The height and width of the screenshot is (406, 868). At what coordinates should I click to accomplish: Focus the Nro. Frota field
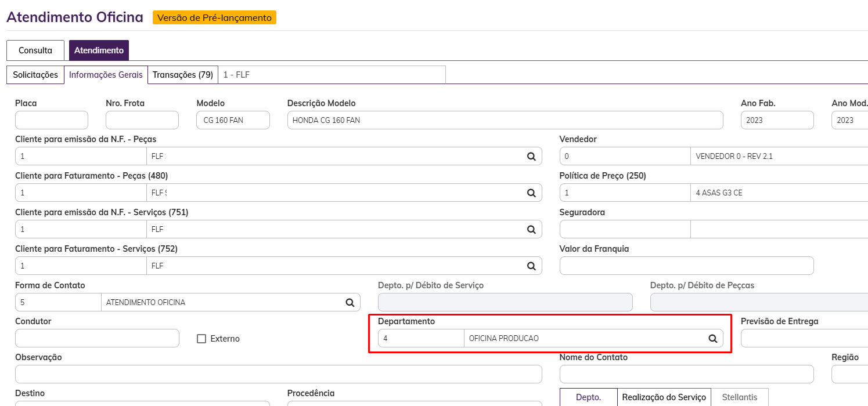click(142, 120)
